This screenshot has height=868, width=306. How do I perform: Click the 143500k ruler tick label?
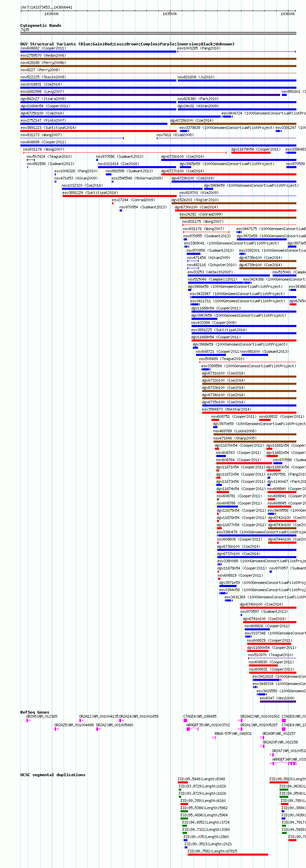coord(170,14)
